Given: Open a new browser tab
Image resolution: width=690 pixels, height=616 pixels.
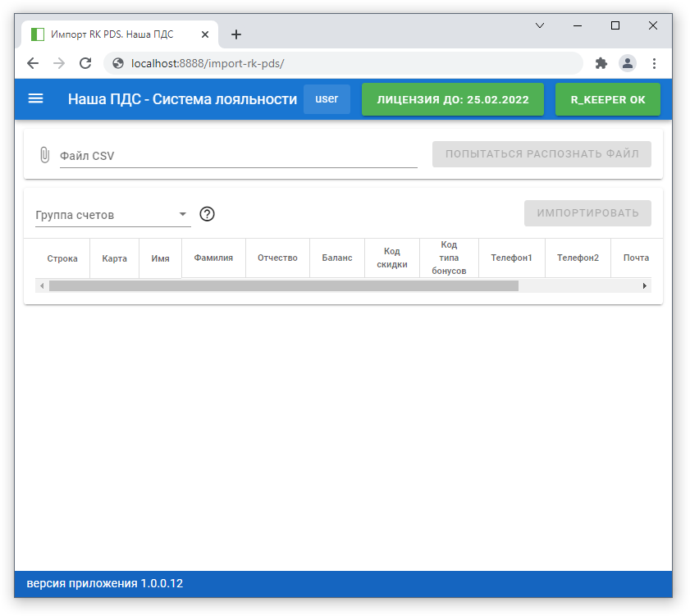Looking at the screenshot, I should [x=236, y=34].
